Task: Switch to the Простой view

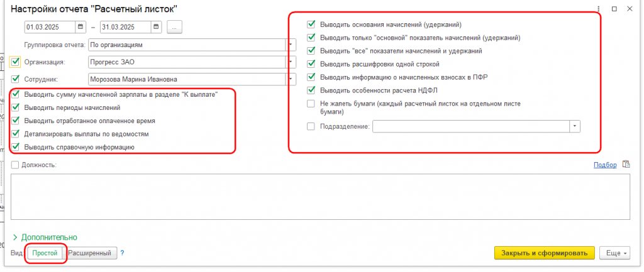Action: pyautogui.click(x=45, y=253)
